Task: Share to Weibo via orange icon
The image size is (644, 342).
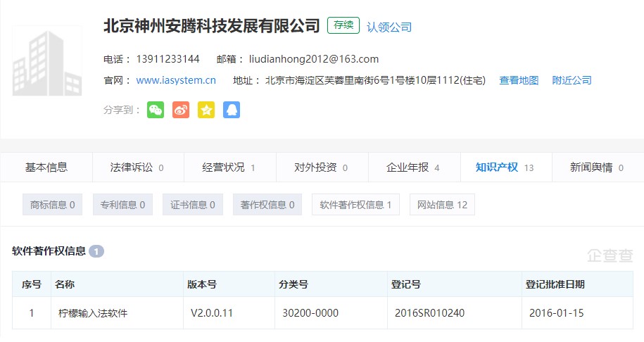Action: 181,110
